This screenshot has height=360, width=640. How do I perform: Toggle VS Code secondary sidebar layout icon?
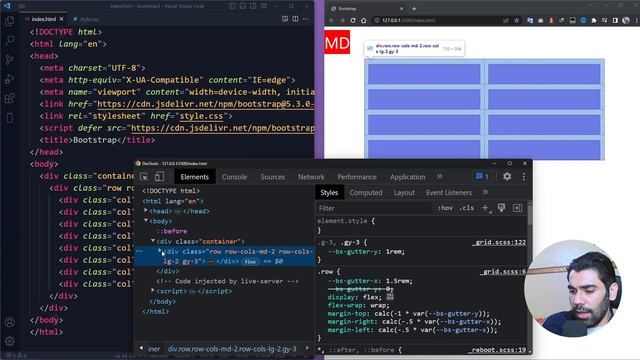click(x=253, y=6)
